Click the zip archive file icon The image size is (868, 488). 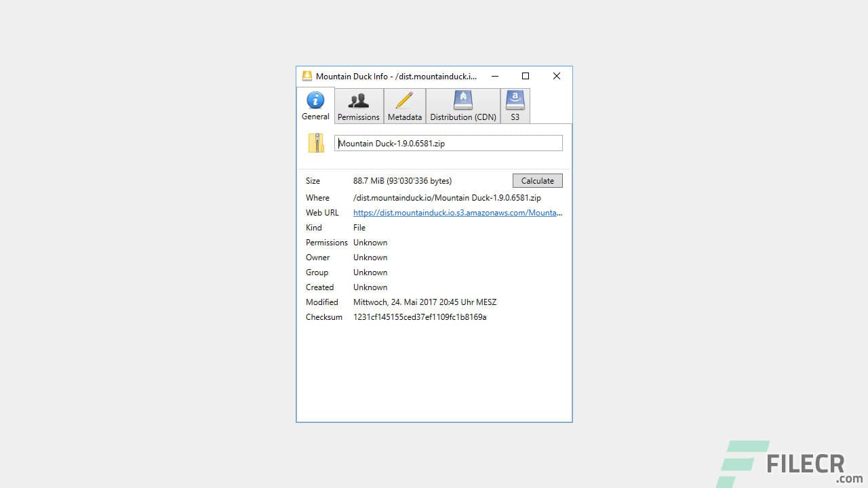[x=316, y=143]
